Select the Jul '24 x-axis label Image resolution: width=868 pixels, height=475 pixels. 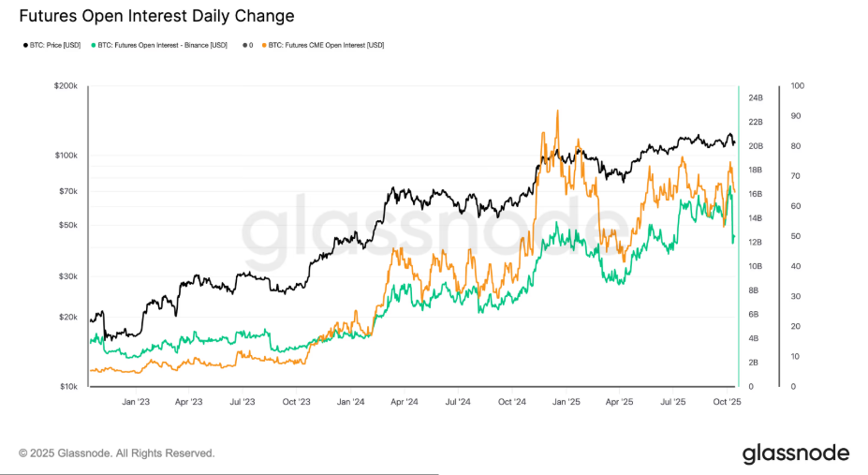pyautogui.click(x=458, y=401)
